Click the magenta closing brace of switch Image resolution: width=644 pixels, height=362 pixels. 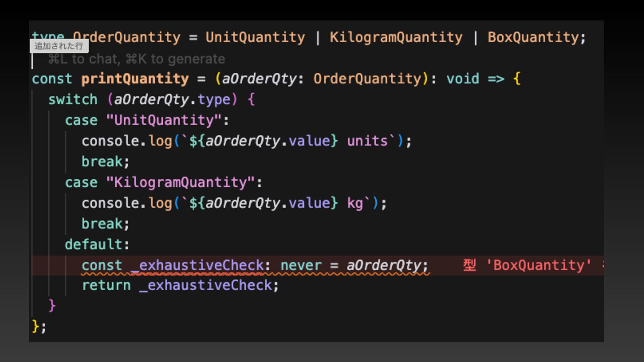click(x=52, y=306)
